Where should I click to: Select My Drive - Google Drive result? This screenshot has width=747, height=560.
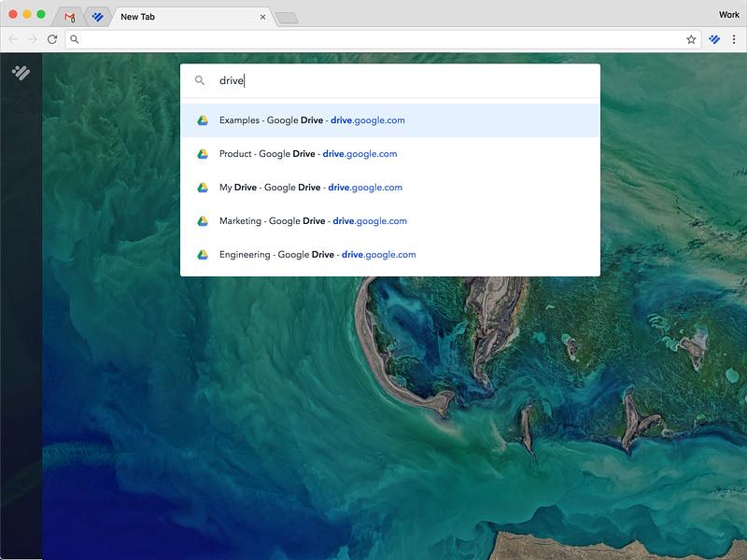390,188
